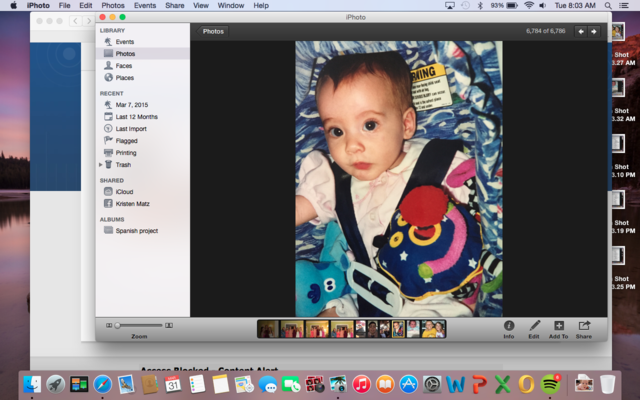Launch iTunes from the Dock

click(361, 384)
